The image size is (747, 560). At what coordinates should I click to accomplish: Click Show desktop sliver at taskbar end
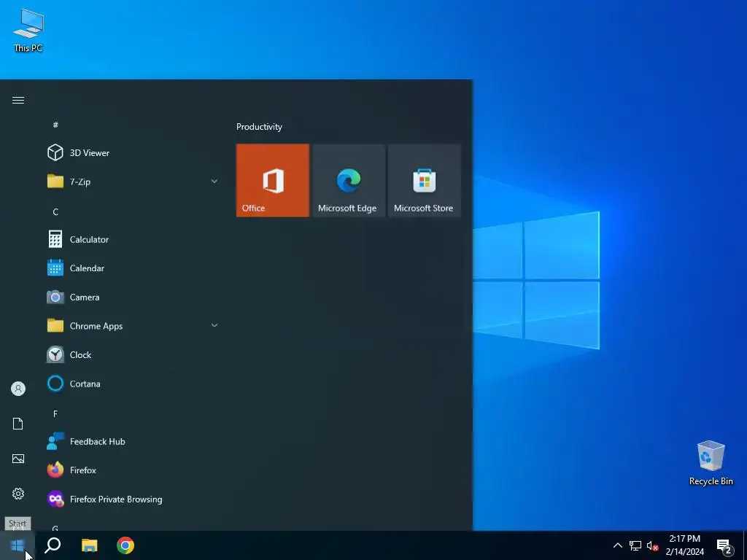point(745,545)
